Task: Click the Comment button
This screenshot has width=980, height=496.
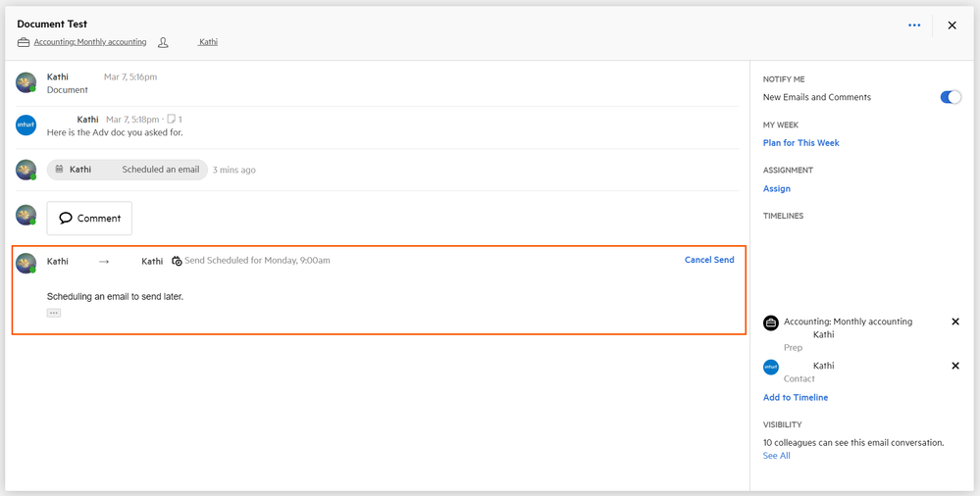Action: click(89, 219)
